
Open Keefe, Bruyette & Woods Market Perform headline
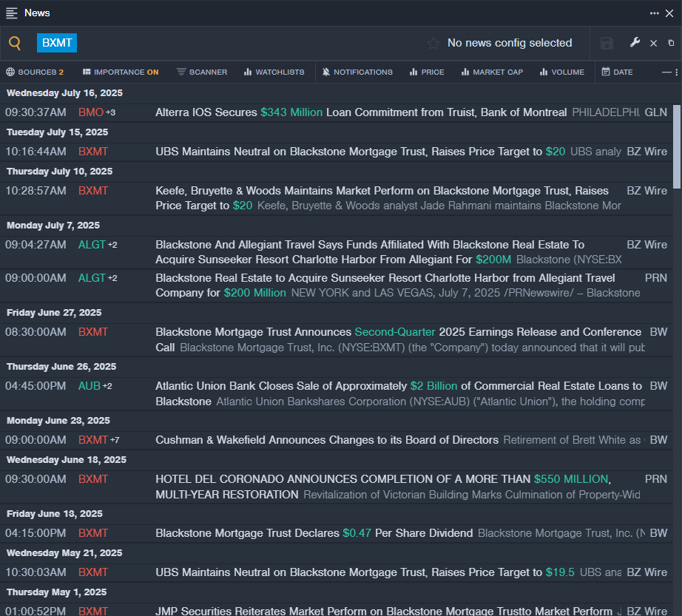point(382,197)
